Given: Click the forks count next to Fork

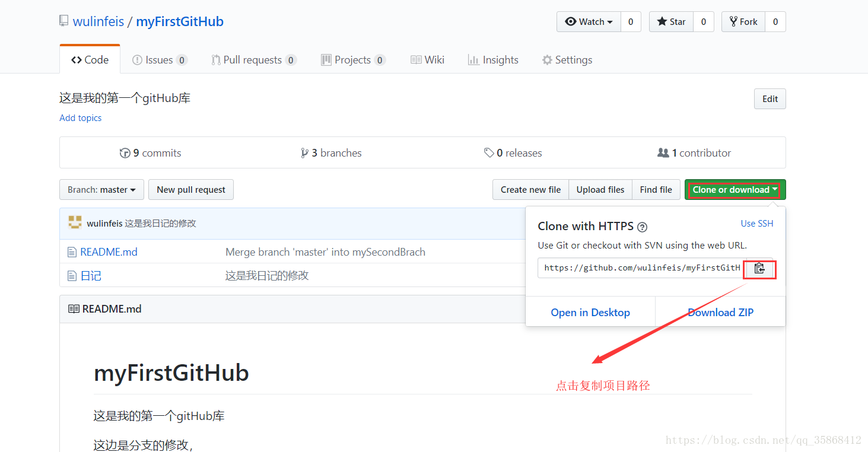Looking at the screenshot, I should click(775, 22).
